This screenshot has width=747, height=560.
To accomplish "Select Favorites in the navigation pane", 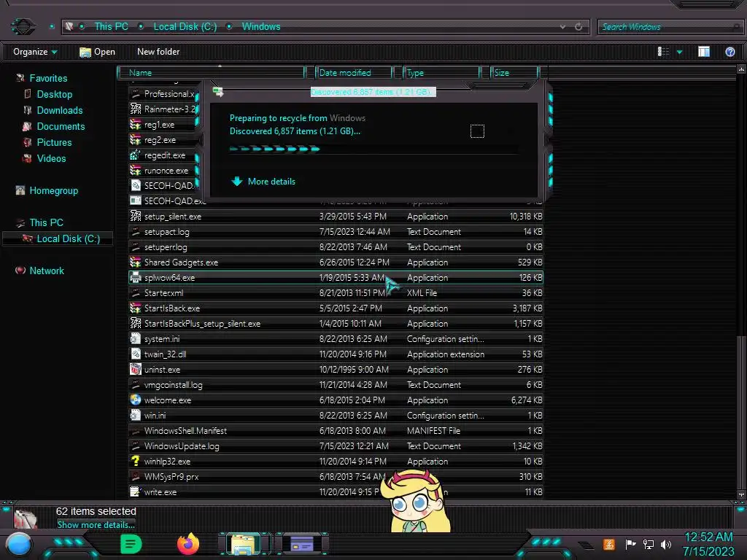I will (x=48, y=78).
